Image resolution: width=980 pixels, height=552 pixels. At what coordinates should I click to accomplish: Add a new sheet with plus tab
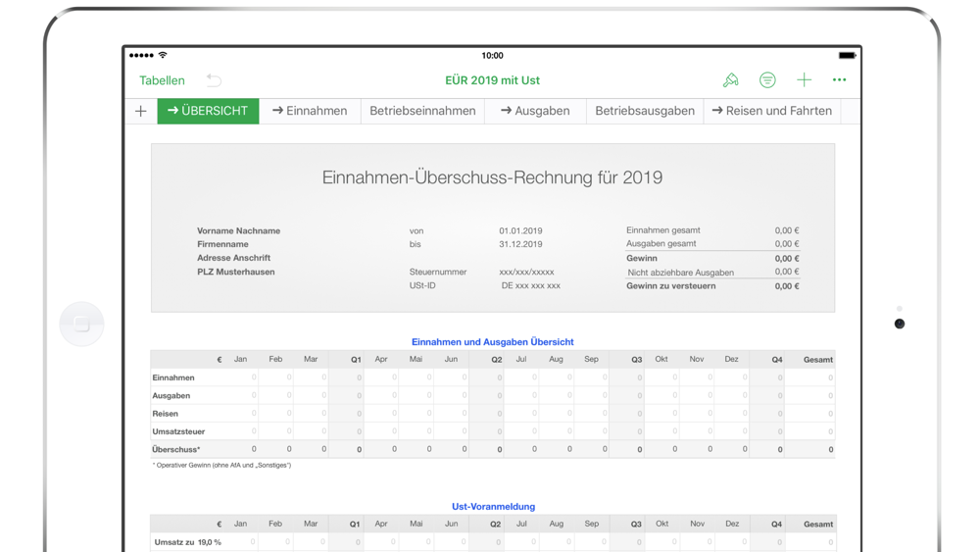(x=140, y=111)
